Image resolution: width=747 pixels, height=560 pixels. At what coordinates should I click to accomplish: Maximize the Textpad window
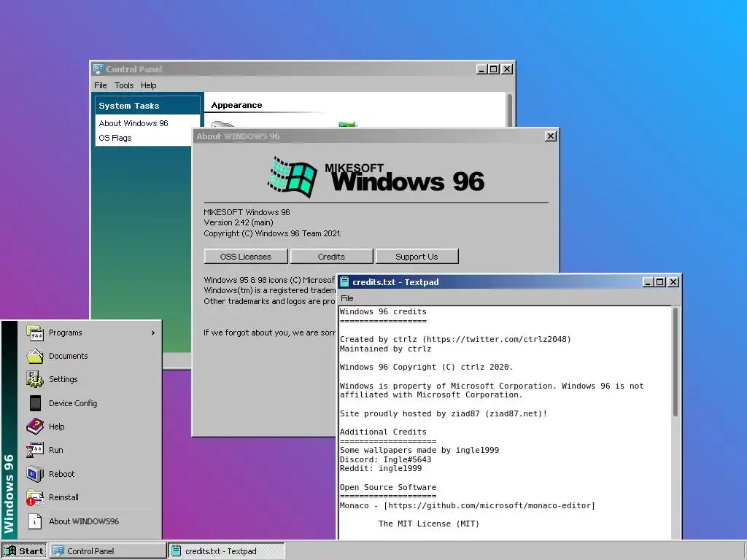(x=659, y=282)
